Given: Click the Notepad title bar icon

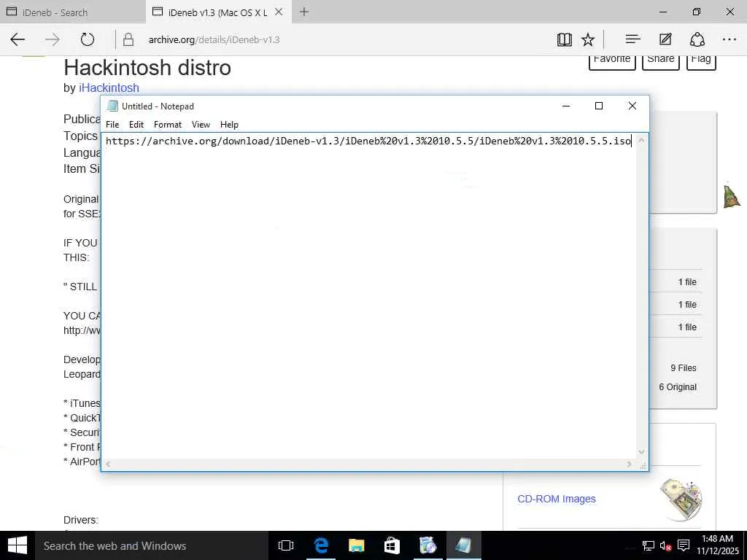Looking at the screenshot, I should 112,106.
